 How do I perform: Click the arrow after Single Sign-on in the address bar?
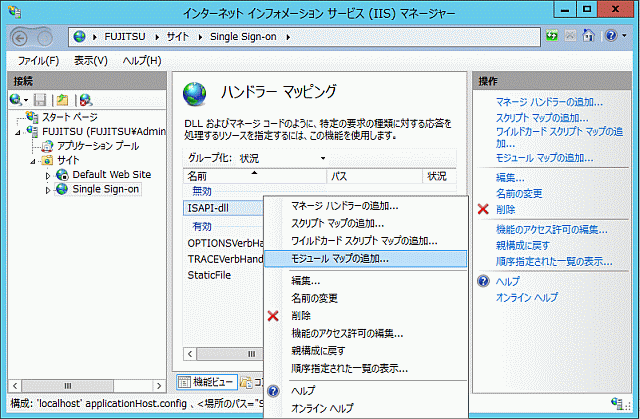(288, 37)
